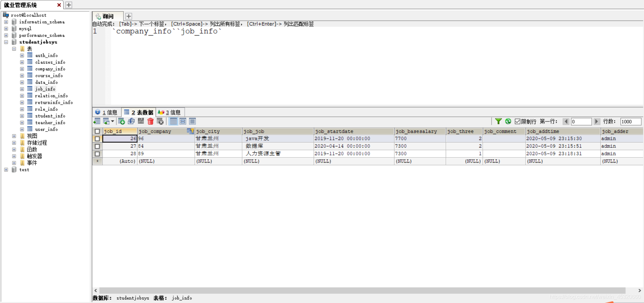Select the user_info table
Image resolution: width=644 pixels, height=303 pixels.
point(46,129)
